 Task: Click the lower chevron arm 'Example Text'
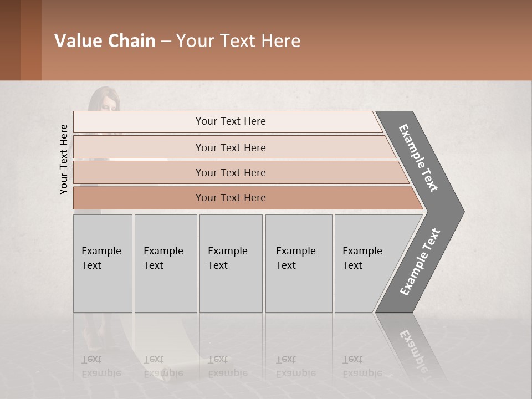pyautogui.click(x=421, y=262)
